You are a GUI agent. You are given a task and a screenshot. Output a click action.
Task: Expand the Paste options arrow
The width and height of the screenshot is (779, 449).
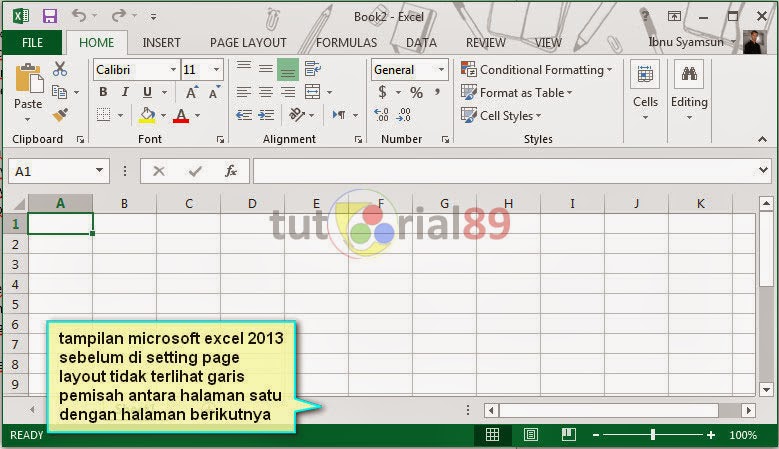click(27, 120)
